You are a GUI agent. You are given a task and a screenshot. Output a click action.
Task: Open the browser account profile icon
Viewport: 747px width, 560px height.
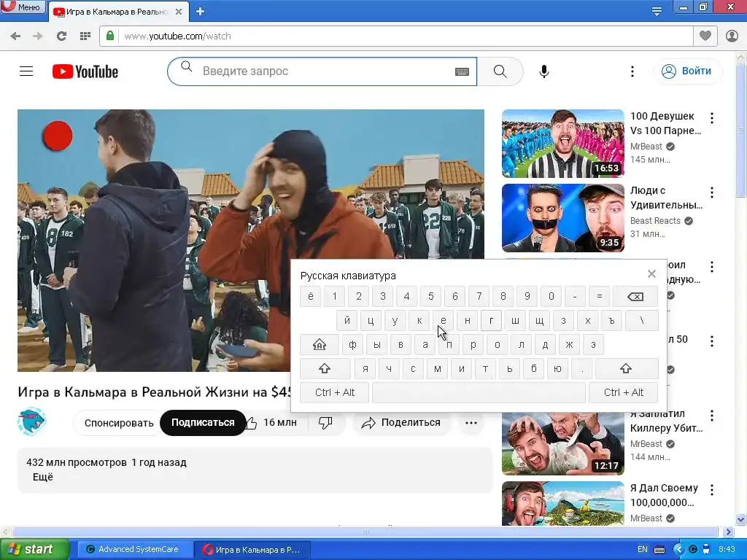(732, 36)
